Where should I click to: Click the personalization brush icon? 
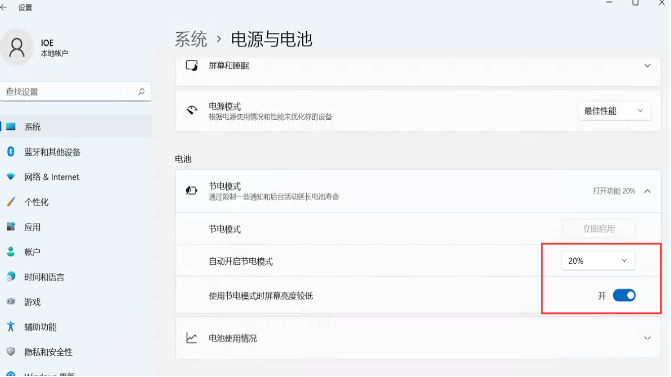coord(11,202)
